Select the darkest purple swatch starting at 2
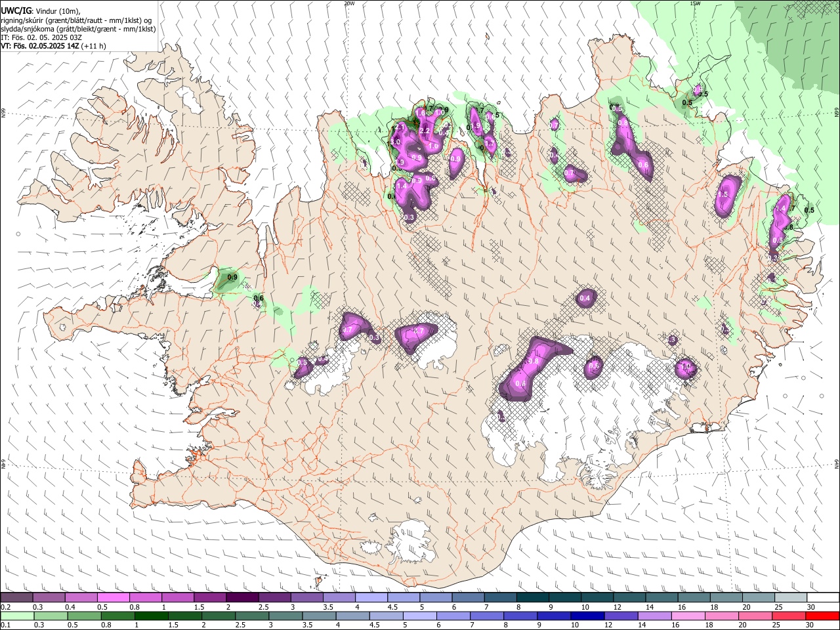 (x=241, y=597)
